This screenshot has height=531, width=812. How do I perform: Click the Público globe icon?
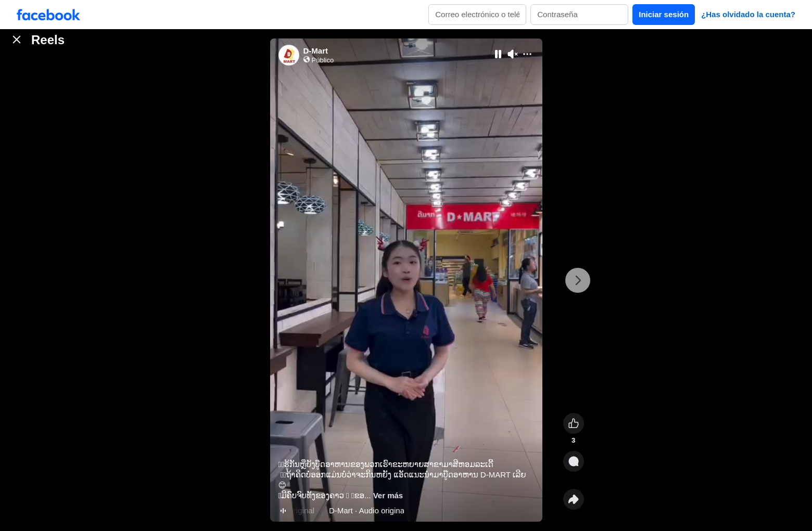tap(307, 60)
